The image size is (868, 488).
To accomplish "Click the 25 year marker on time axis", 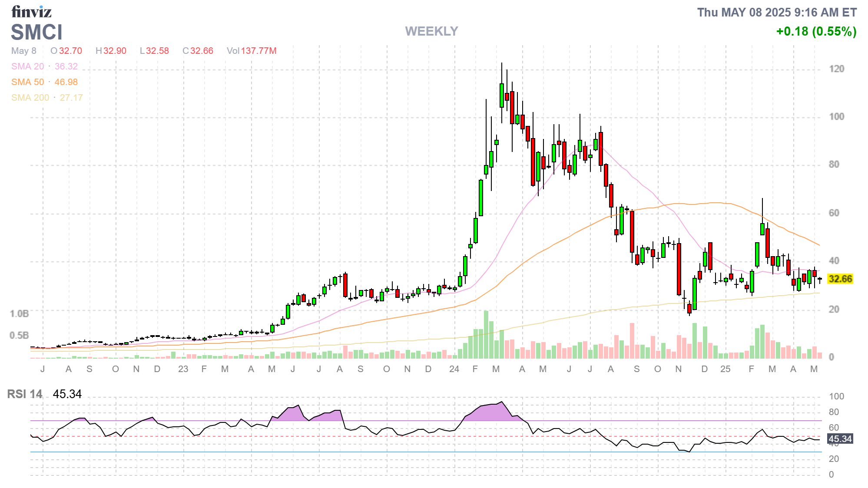I will pos(726,369).
